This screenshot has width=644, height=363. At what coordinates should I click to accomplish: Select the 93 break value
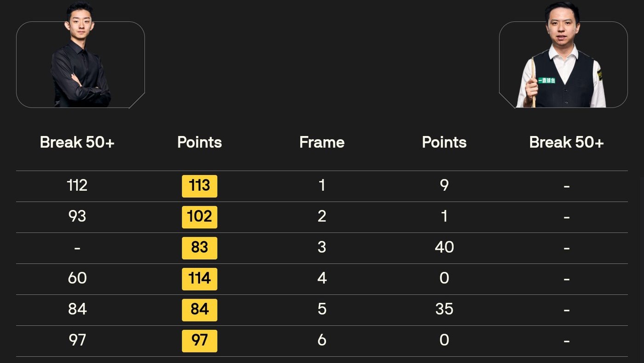(x=77, y=216)
